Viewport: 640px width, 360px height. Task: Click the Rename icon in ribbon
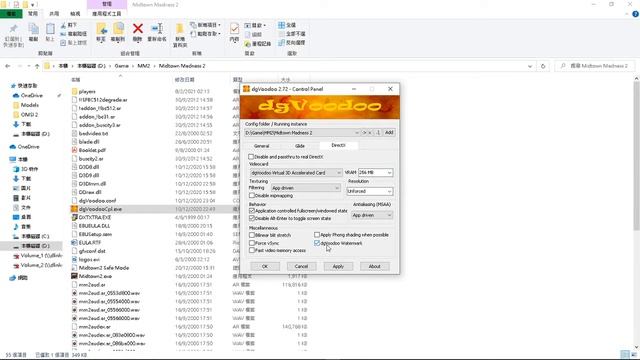pyautogui.click(x=157, y=29)
